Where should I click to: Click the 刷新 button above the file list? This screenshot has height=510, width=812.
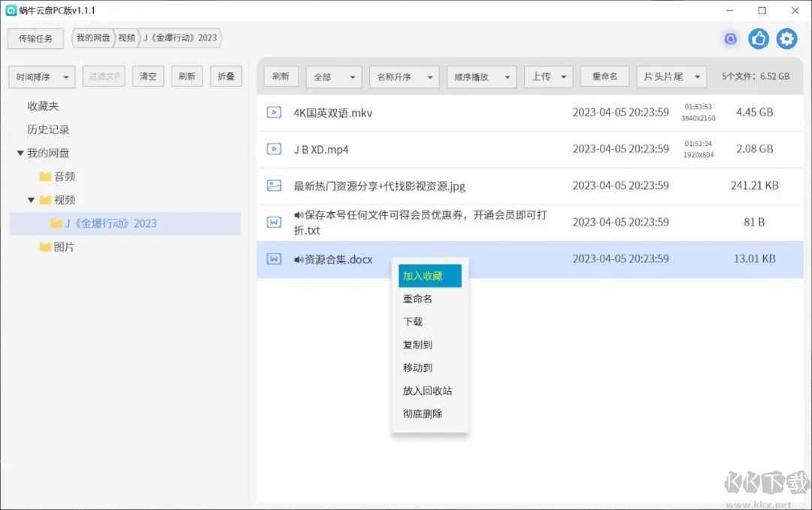tap(280, 77)
